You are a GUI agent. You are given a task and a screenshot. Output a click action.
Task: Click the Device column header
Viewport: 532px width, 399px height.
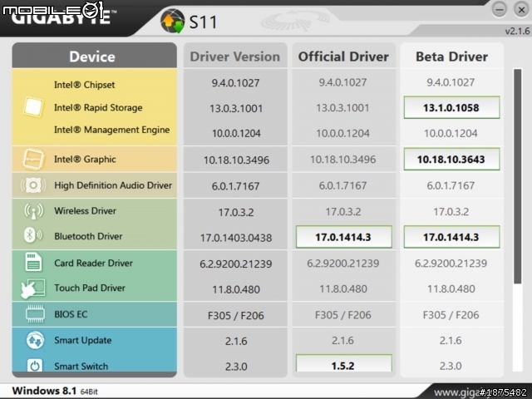(x=94, y=56)
